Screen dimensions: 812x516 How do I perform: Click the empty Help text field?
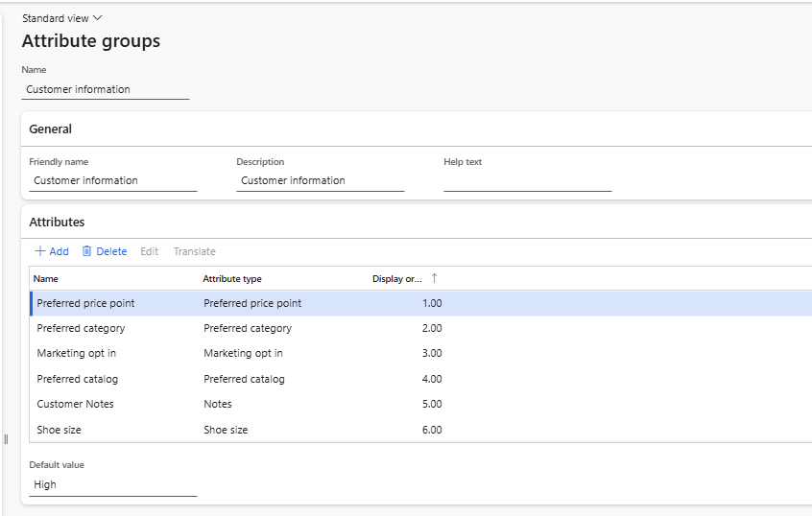pos(527,180)
